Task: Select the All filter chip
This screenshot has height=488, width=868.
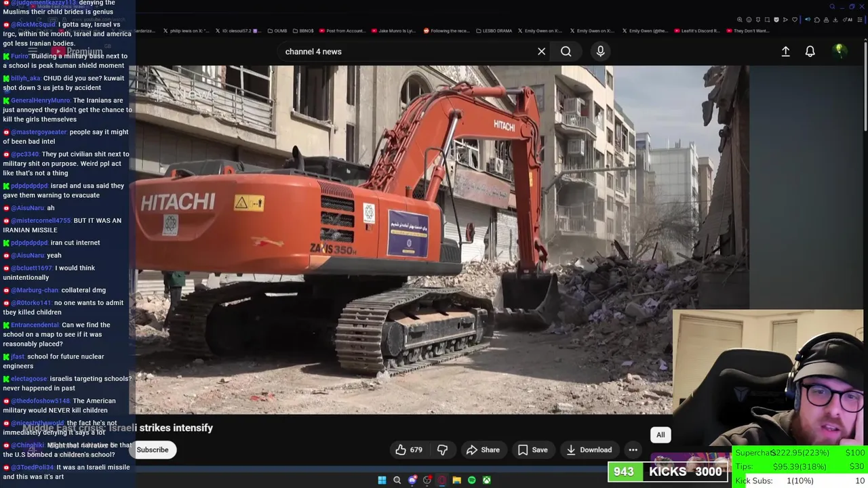Action: point(660,435)
